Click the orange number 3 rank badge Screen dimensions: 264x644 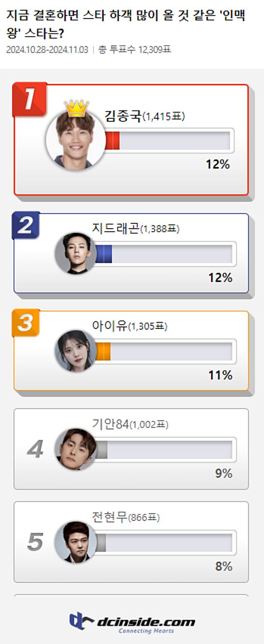[26, 323]
